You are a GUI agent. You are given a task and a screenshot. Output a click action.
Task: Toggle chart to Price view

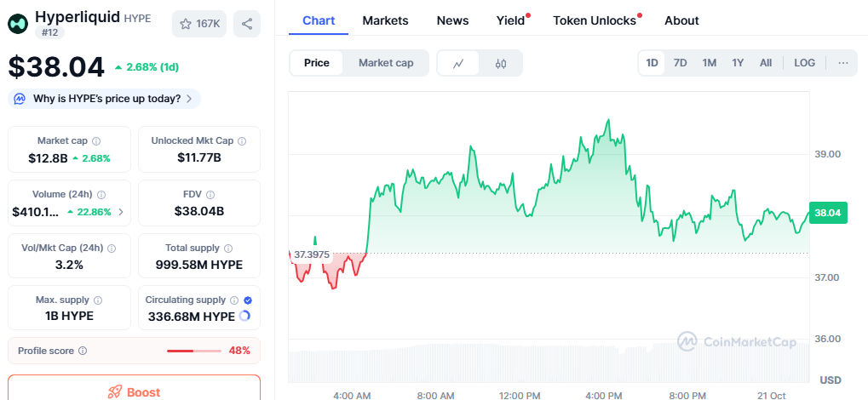coord(317,63)
